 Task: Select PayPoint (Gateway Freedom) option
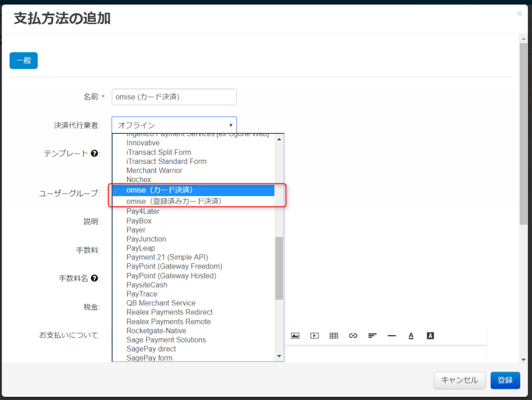[x=194, y=266]
